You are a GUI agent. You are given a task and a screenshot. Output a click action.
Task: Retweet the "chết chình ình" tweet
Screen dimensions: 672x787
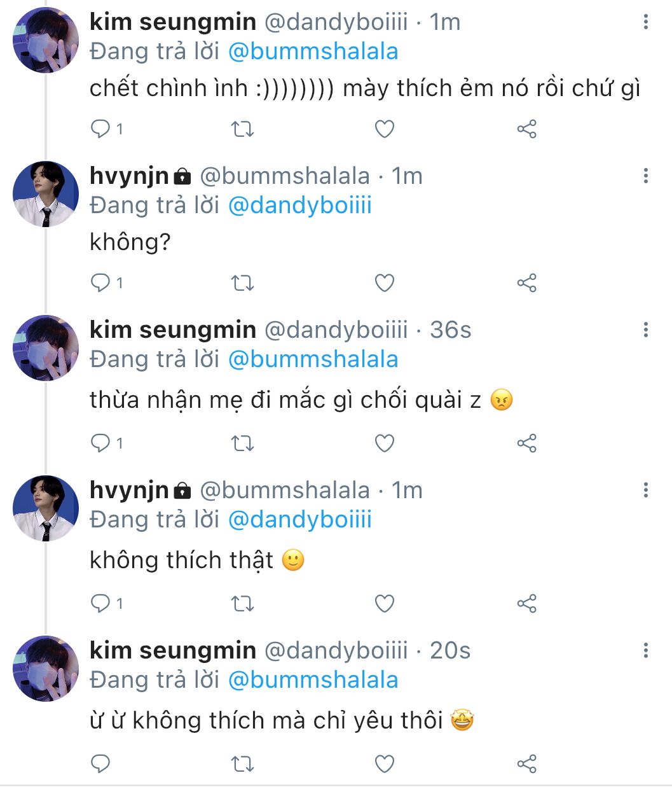coord(242,129)
